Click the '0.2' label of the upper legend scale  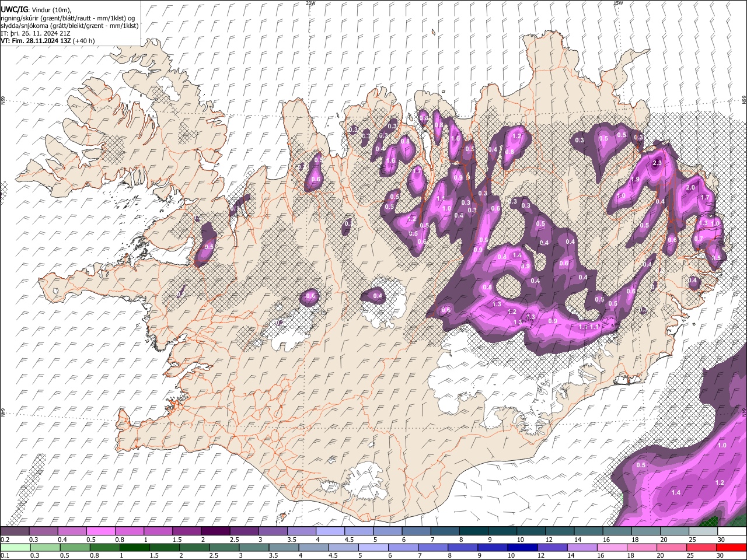point(5,540)
